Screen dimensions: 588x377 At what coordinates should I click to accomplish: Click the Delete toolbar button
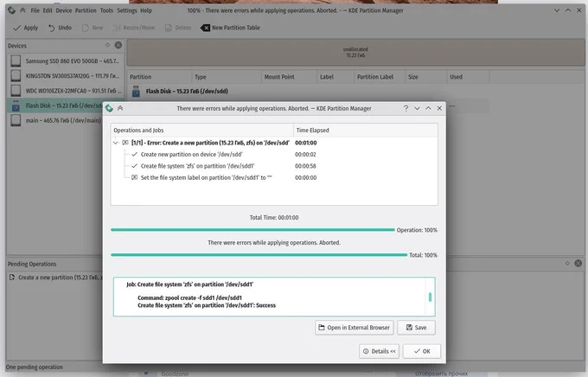tap(178, 28)
